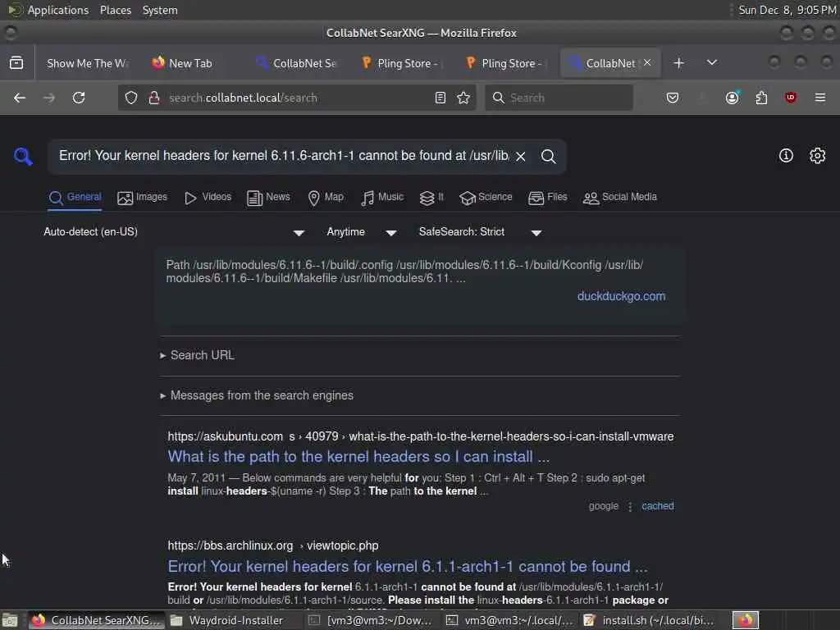Select the Social Media search category

[x=620, y=197]
